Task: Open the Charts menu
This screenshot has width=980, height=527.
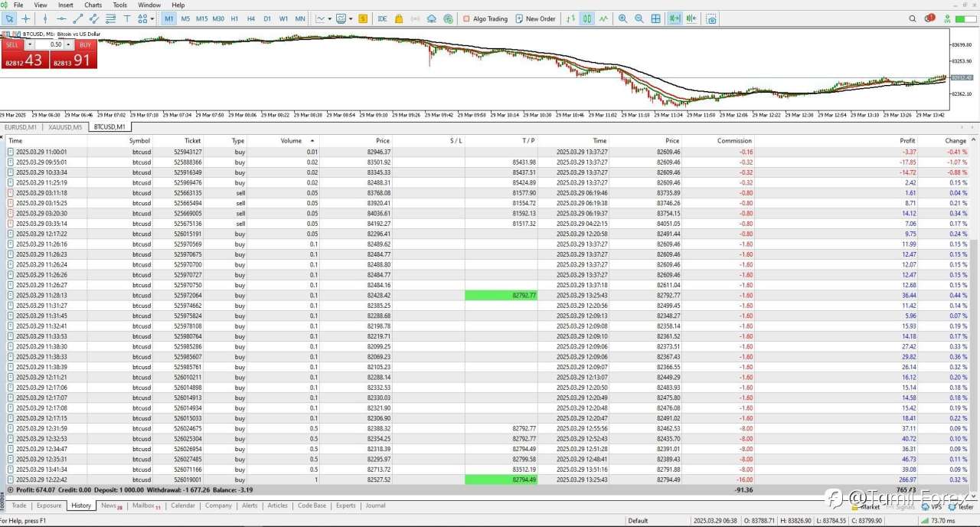Action: [x=93, y=5]
